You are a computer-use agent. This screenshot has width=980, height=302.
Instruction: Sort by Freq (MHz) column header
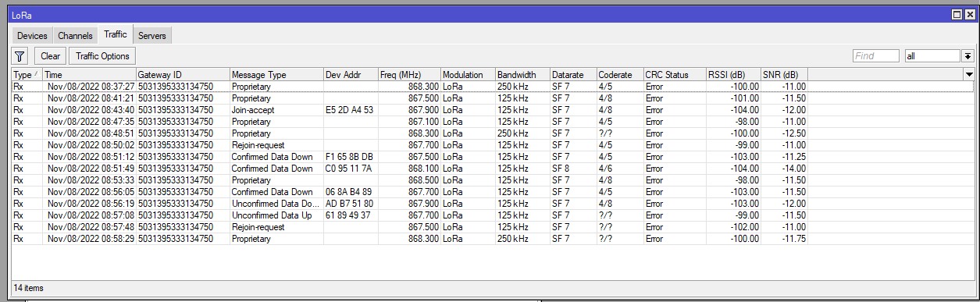pos(409,74)
